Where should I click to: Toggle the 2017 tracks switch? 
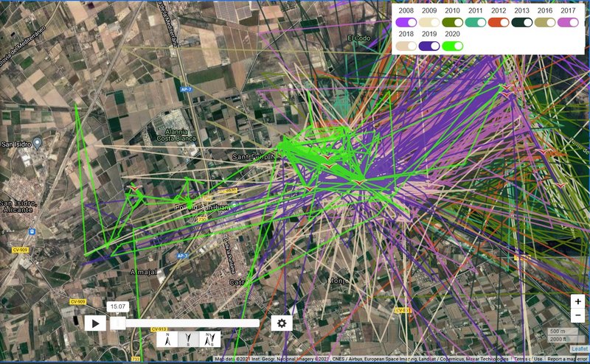568,23
